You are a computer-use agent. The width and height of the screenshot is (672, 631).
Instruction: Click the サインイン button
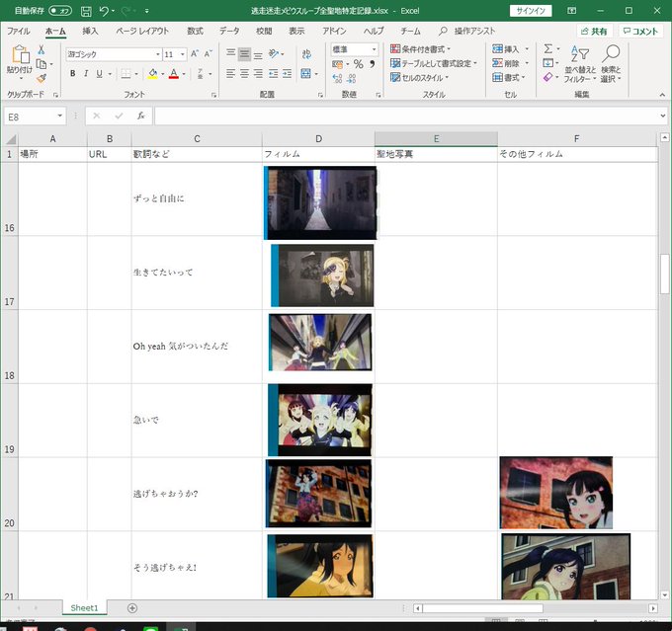point(531,11)
